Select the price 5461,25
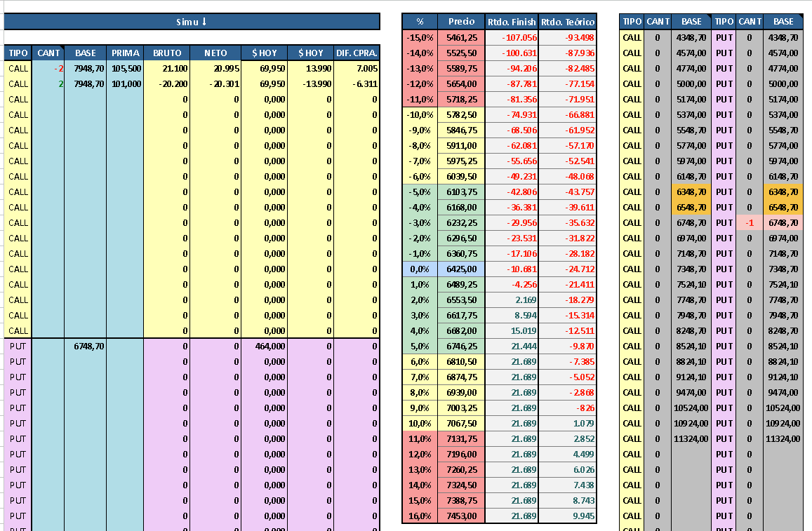The image size is (812, 531). coord(461,38)
